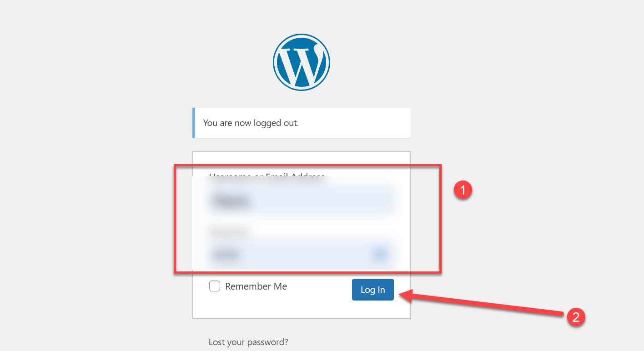644x351 pixels.
Task: Focus the blurred Password input field
Action: coord(300,254)
